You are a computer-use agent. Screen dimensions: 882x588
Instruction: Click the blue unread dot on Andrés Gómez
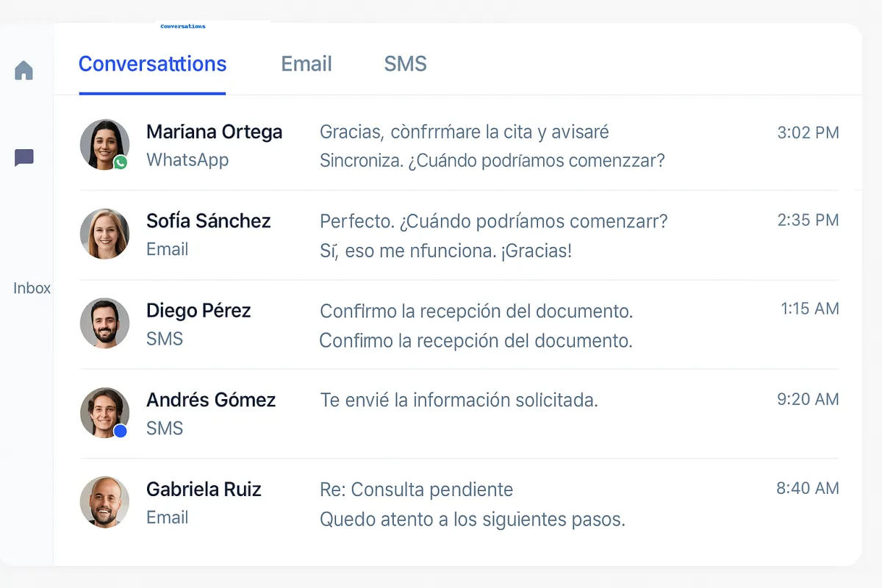(x=121, y=431)
